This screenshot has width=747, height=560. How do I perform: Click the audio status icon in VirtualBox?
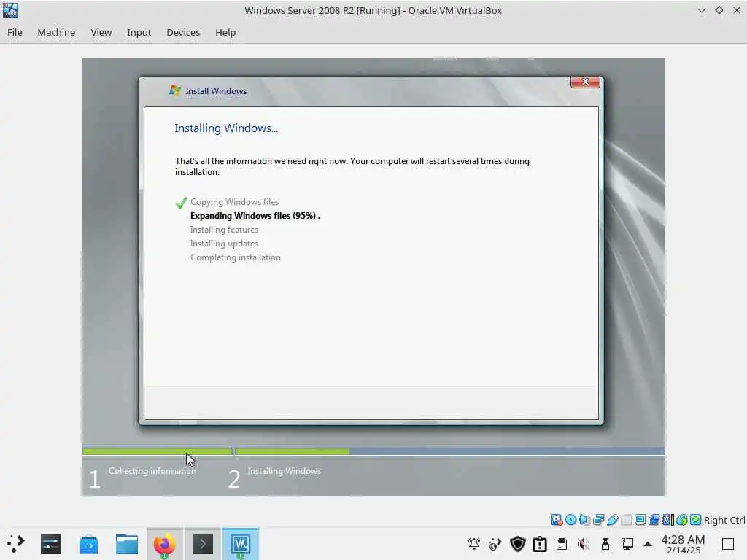[584, 520]
